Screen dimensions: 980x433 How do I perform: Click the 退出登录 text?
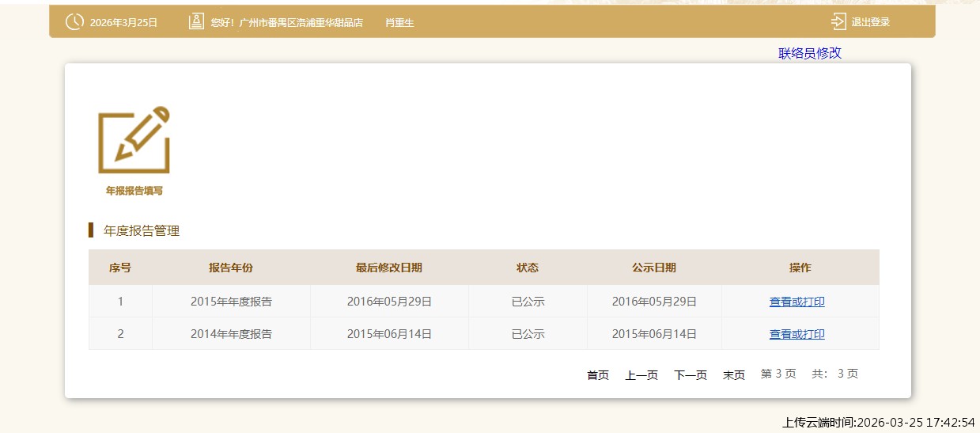coord(870,22)
